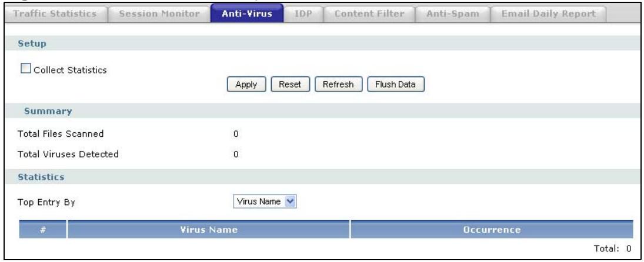
Task: Open the Content Filter tab
Action: (369, 14)
